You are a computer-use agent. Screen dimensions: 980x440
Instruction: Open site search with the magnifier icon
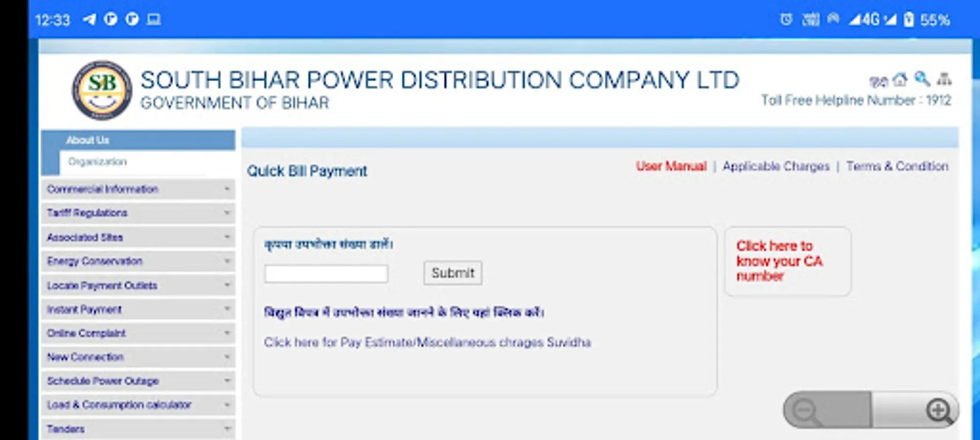click(922, 79)
